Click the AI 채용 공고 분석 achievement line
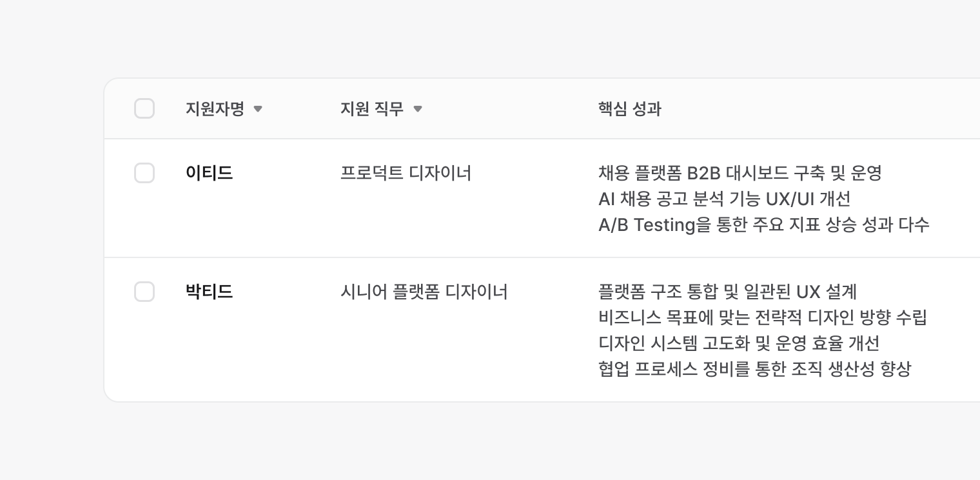This screenshot has height=480, width=980. coord(724,199)
